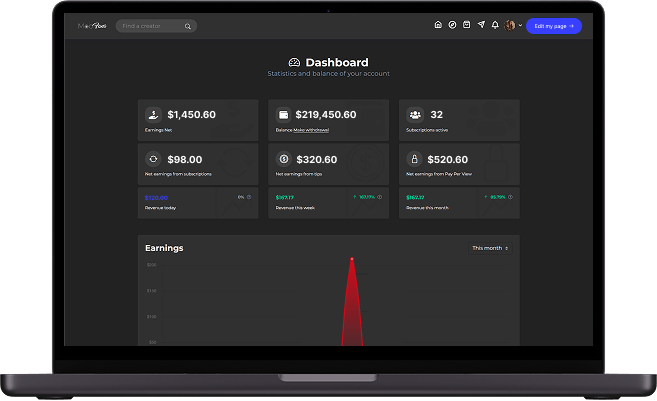Click the $98.00 subscriptions earnings value
This screenshot has width=657, height=401.
(185, 159)
